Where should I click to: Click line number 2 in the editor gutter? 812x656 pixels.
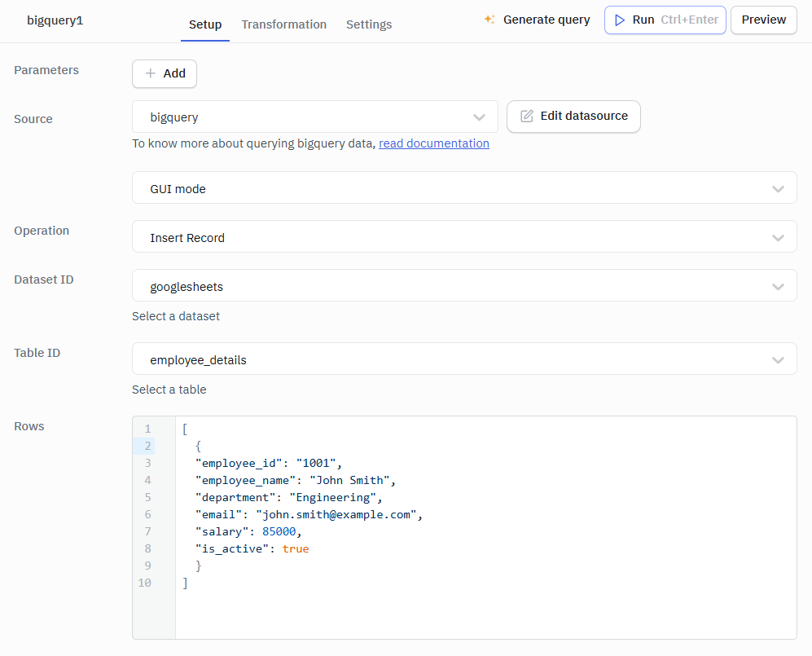[147, 446]
